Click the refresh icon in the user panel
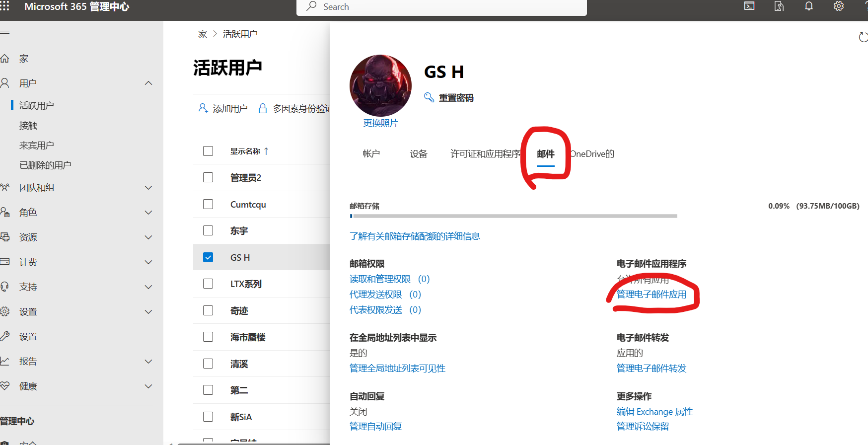Screen dimensions: 868x445 (863, 37)
